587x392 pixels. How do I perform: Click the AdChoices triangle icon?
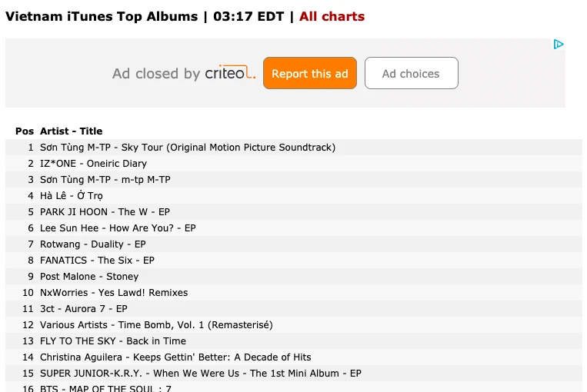(x=559, y=45)
